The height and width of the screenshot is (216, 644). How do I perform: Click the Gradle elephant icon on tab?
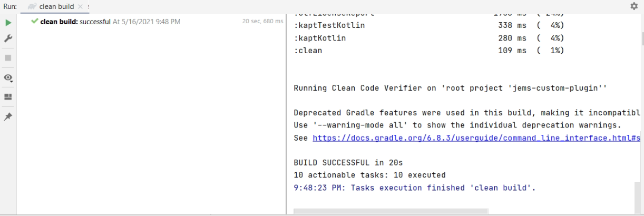point(32,7)
